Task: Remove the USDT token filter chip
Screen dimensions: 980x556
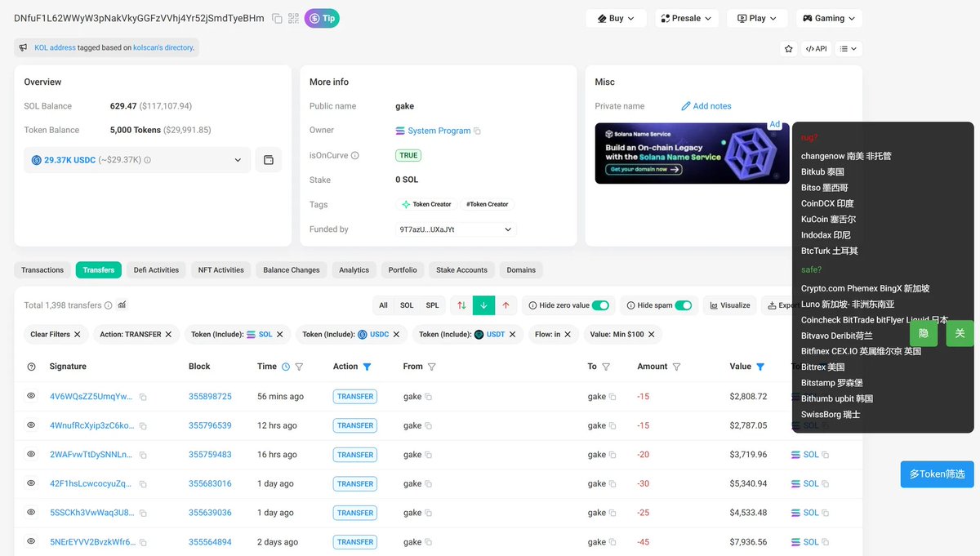Action: [x=513, y=334]
